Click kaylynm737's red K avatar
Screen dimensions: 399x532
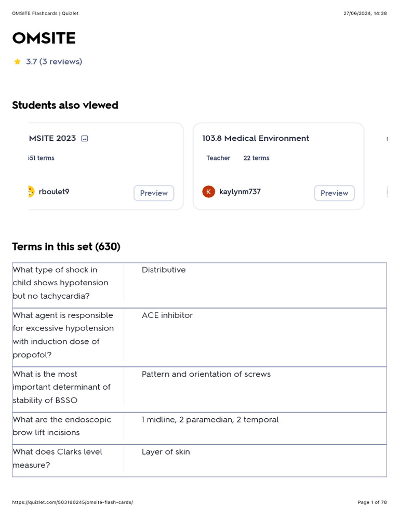[208, 192]
